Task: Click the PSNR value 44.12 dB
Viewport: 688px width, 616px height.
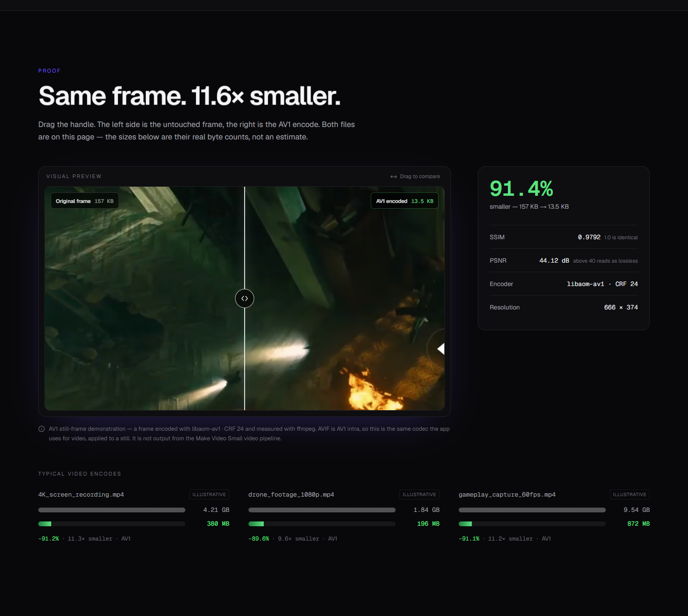Action: 554,261
